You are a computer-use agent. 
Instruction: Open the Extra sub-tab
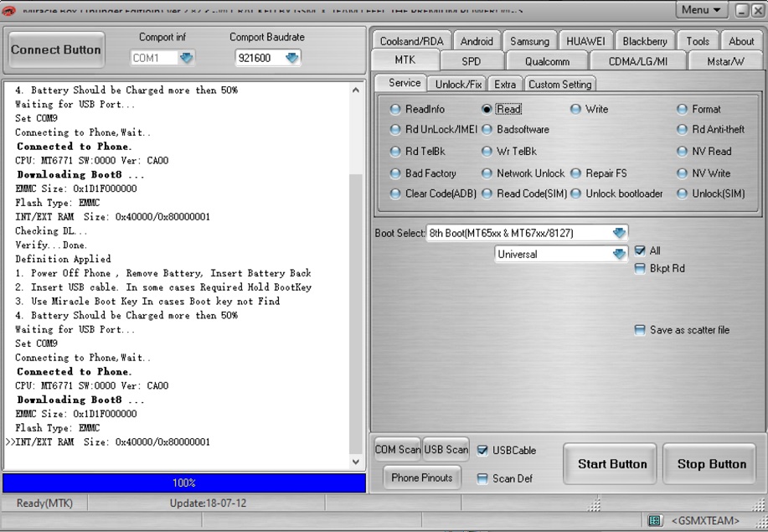505,85
